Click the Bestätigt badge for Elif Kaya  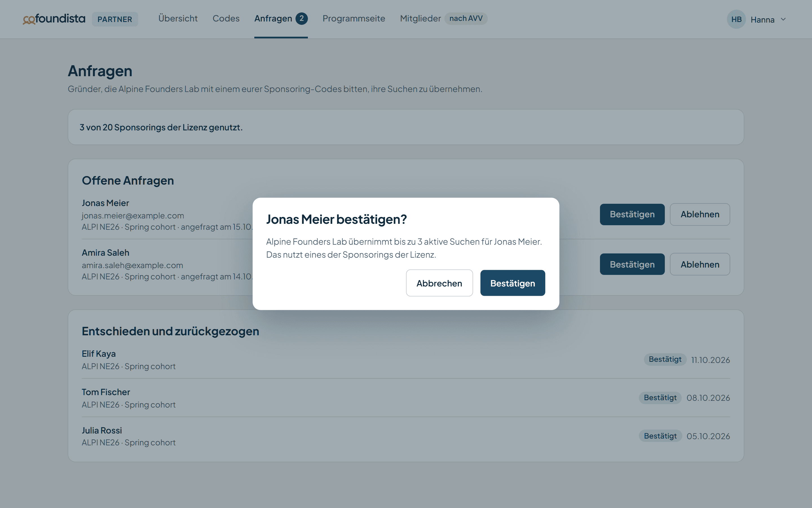(x=665, y=359)
